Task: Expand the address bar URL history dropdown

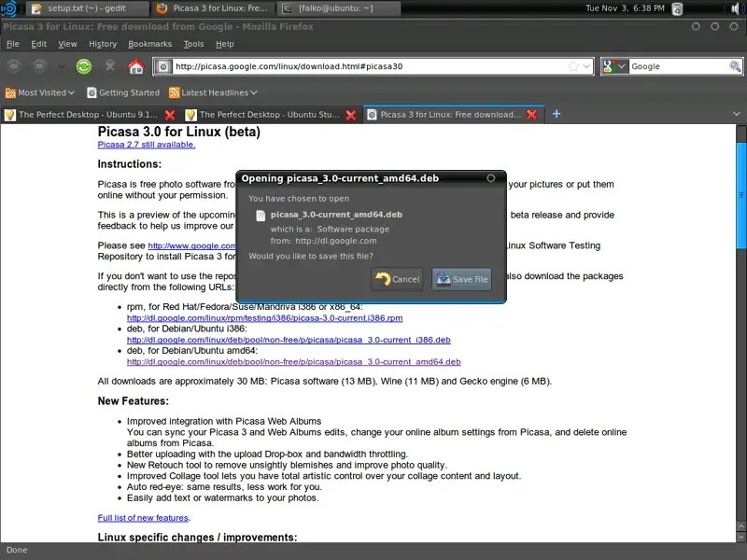Action: pyautogui.click(x=586, y=66)
